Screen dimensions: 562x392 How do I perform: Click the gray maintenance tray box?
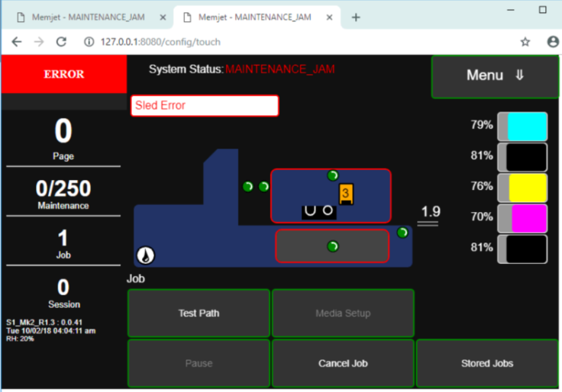click(x=332, y=246)
